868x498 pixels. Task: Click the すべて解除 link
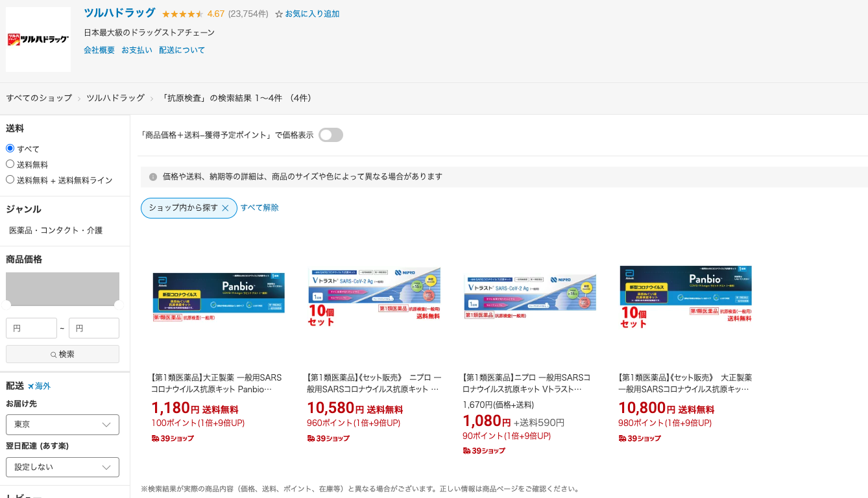(259, 207)
